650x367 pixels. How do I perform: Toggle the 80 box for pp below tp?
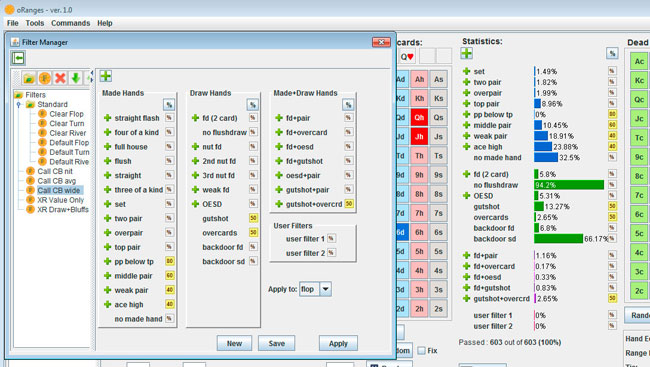pos(170,261)
